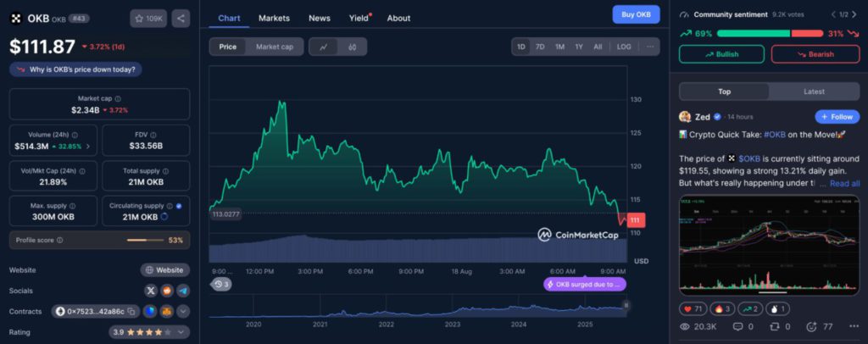
Task: Open the Telegram social link
Action: coord(183,291)
